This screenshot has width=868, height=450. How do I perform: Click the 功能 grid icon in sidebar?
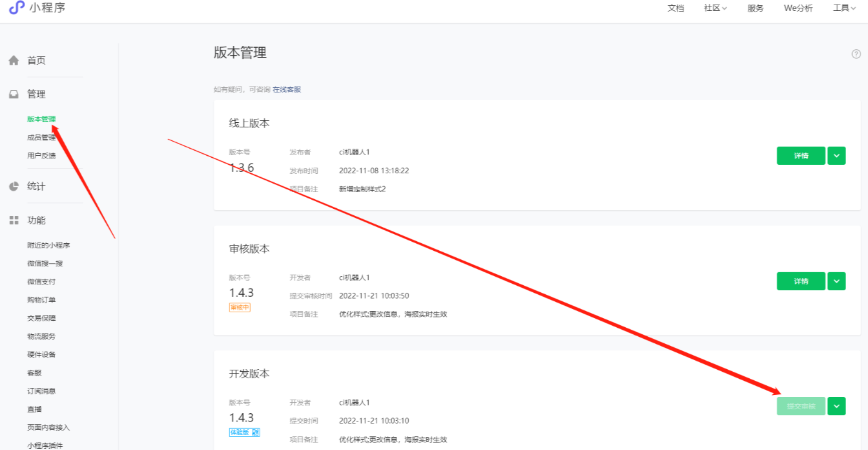14,220
